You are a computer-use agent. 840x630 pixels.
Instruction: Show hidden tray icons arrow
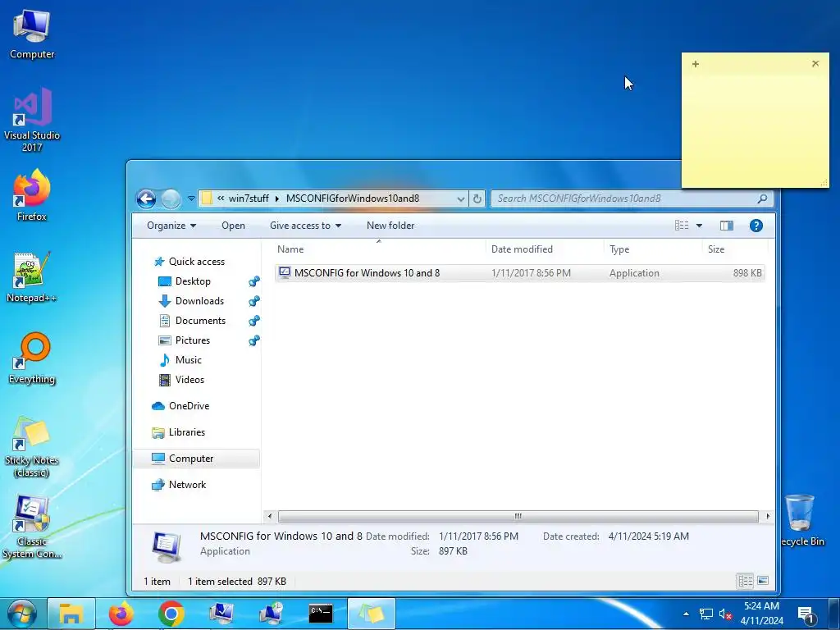pyautogui.click(x=686, y=614)
